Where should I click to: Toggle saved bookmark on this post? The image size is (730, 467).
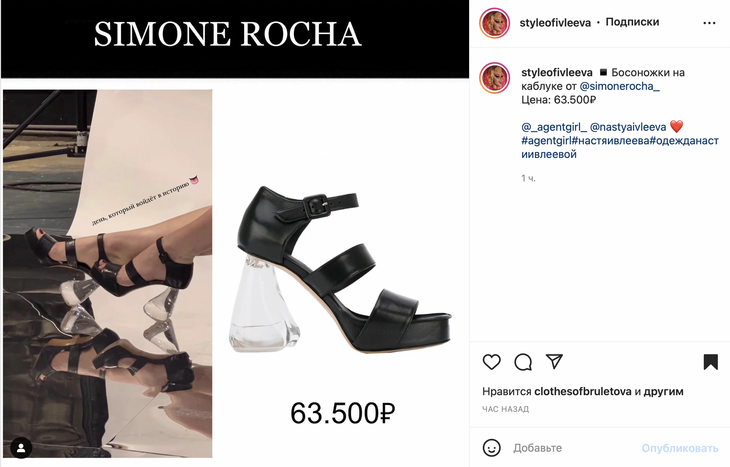(x=710, y=362)
